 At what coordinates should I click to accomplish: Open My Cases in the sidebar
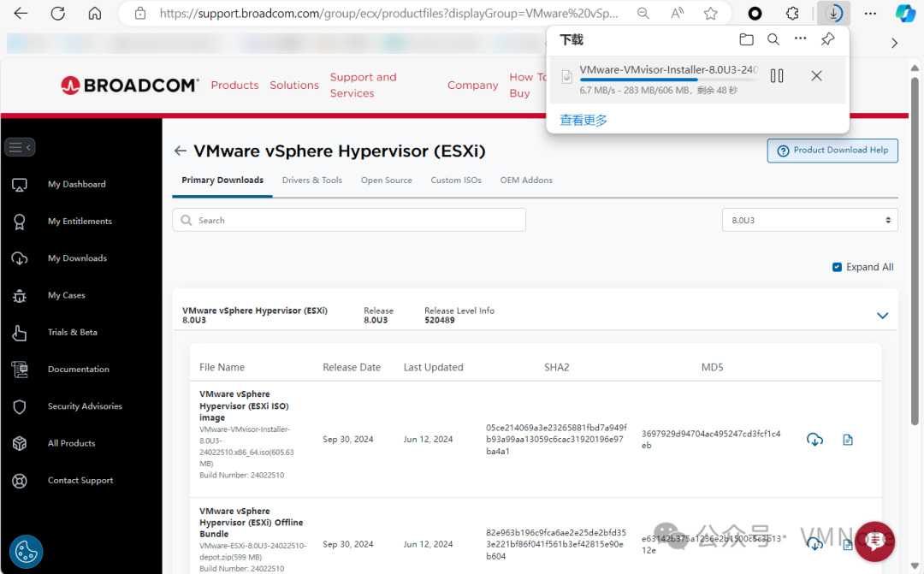point(66,295)
